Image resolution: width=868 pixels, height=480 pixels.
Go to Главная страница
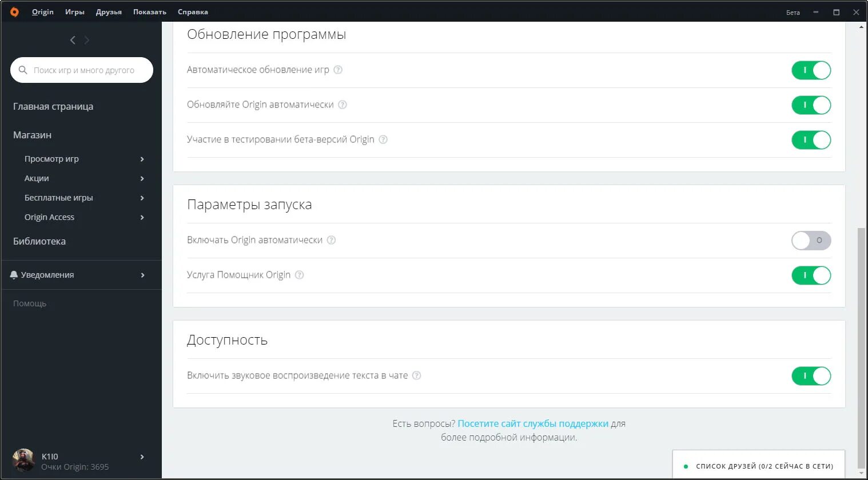pyautogui.click(x=53, y=106)
